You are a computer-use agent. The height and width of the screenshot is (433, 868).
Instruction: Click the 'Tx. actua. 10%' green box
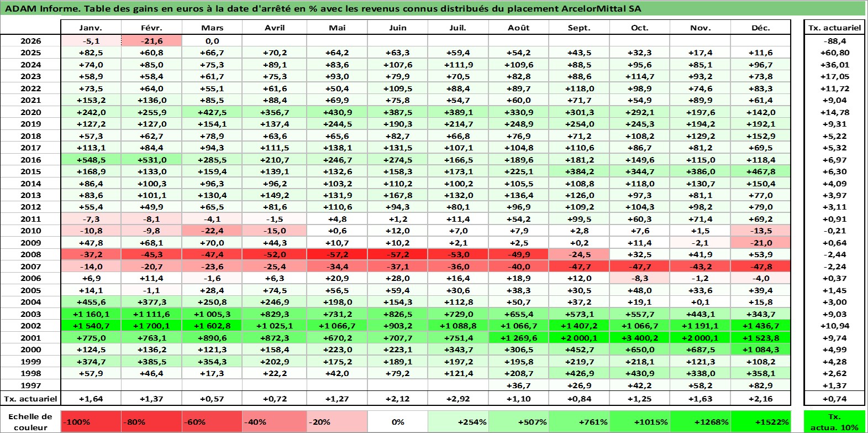coord(834,421)
